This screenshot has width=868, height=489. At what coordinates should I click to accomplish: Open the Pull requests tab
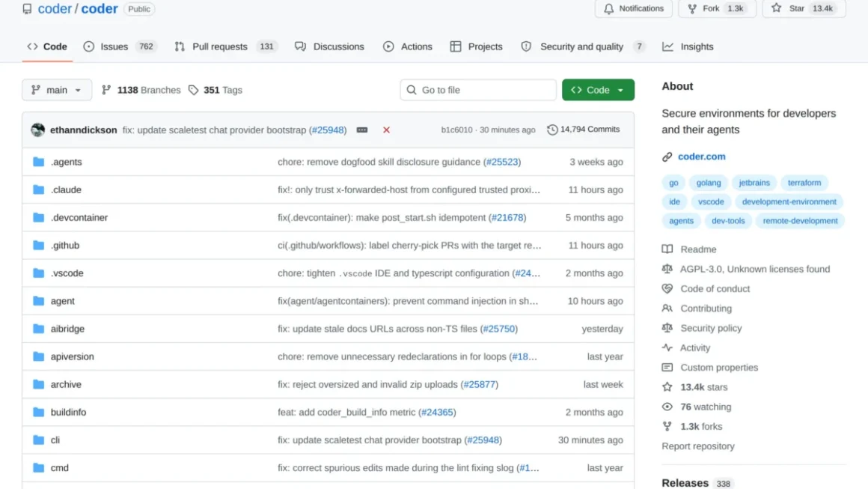click(x=226, y=46)
